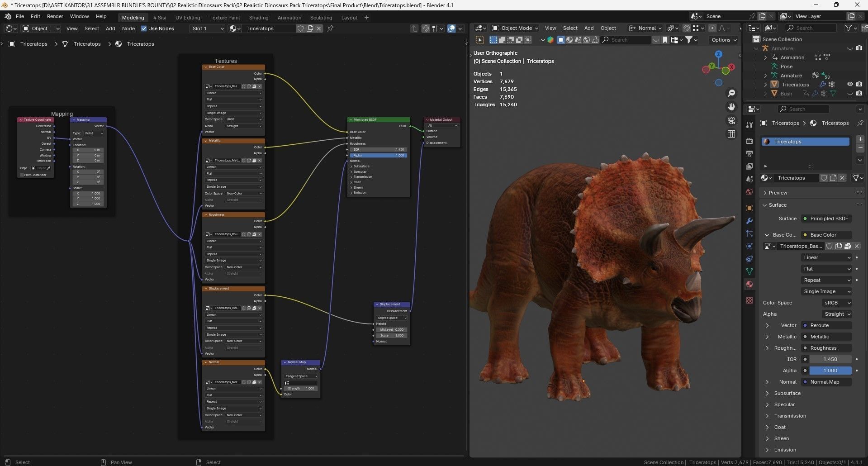Unlink the Triceratops material in Properties
Viewport: 868px width, 466px height.
[842, 178]
